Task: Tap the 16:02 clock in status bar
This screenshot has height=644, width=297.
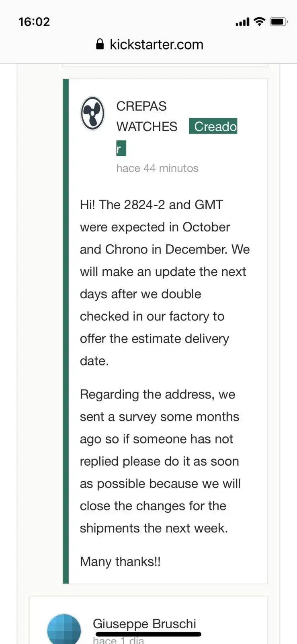Action: coord(34,22)
